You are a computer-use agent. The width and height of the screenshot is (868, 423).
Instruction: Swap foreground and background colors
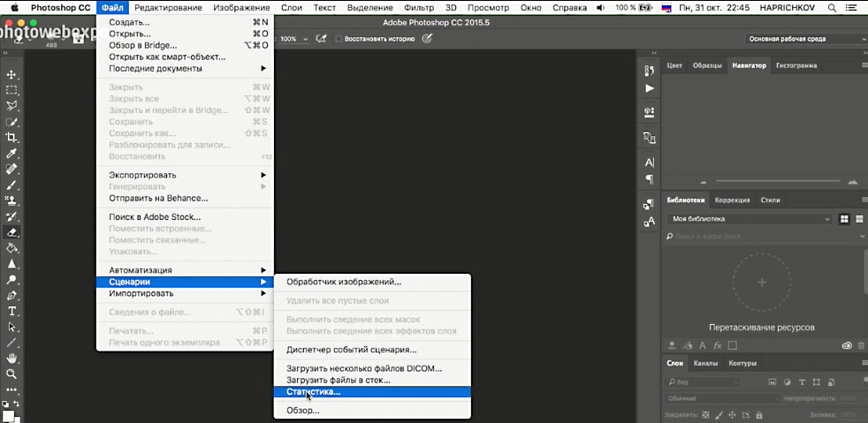point(16,404)
